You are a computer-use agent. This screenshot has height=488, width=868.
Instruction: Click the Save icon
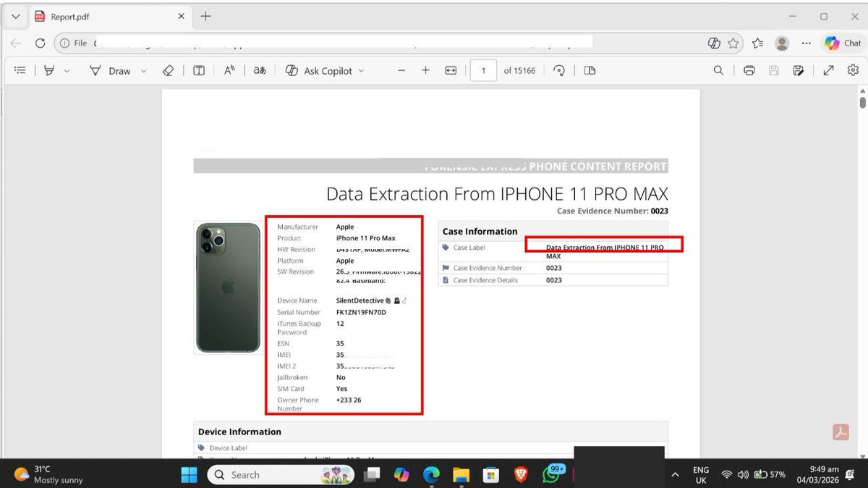(x=774, y=70)
